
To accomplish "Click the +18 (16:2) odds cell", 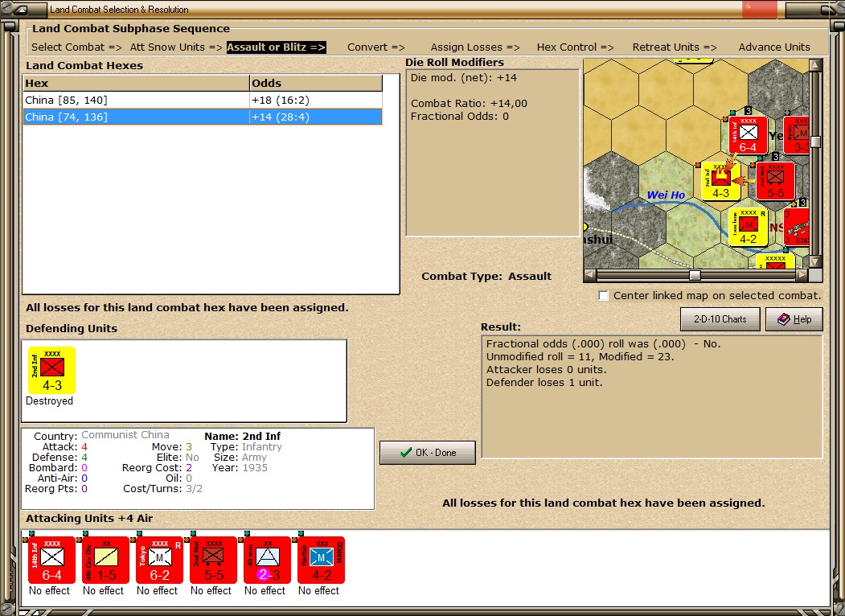I will tap(316, 101).
